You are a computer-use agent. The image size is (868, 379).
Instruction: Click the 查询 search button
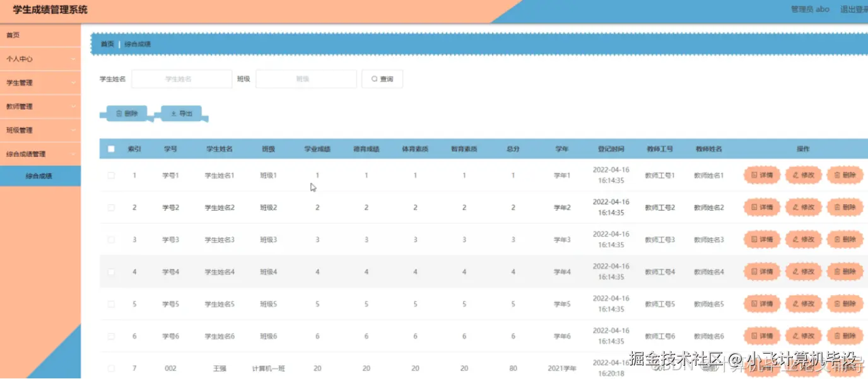[x=382, y=79]
